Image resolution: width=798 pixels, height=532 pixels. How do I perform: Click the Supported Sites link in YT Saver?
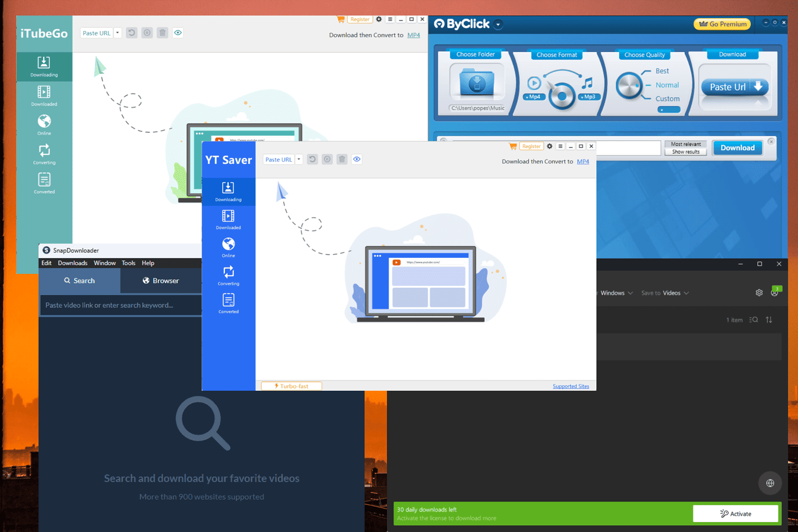(570, 386)
